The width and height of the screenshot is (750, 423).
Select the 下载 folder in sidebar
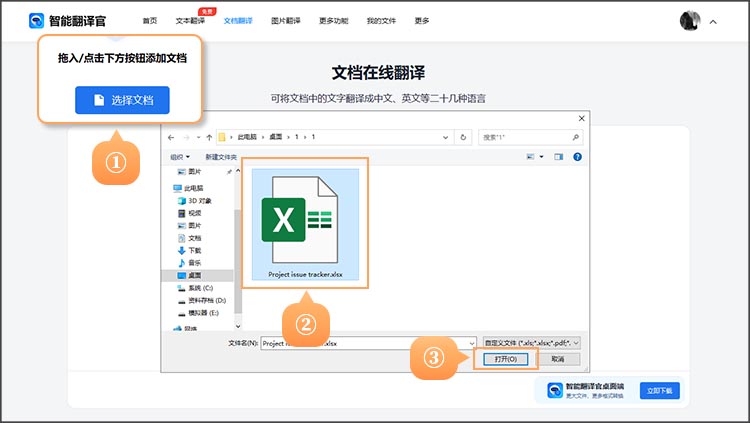[x=195, y=250]
